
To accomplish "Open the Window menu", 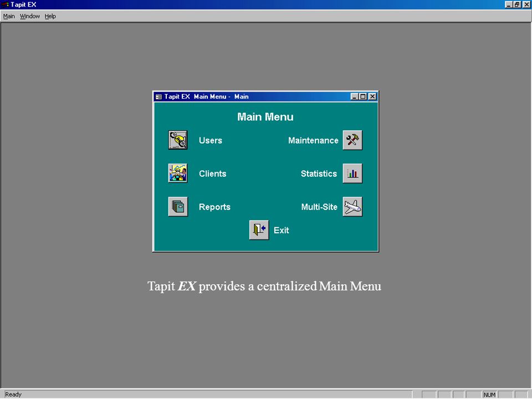I will tap(30, 16).
